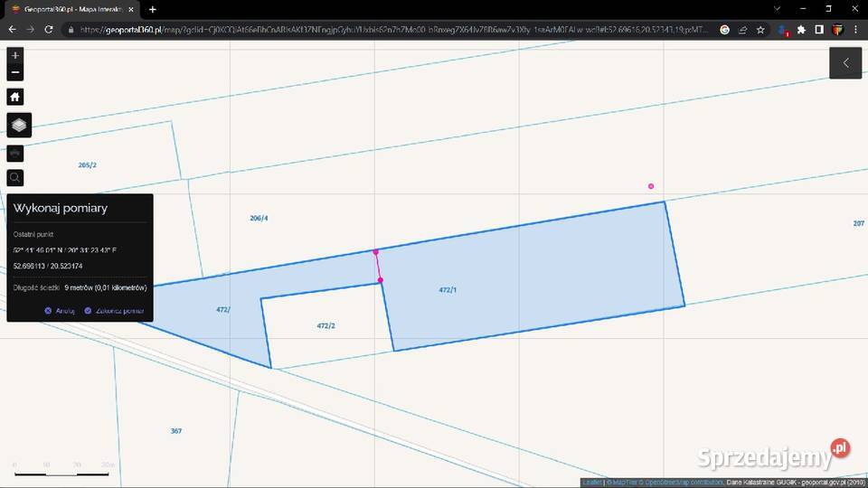Finish measurement with Zakończ pomiar
868x488 pixels.
(114, 310)
